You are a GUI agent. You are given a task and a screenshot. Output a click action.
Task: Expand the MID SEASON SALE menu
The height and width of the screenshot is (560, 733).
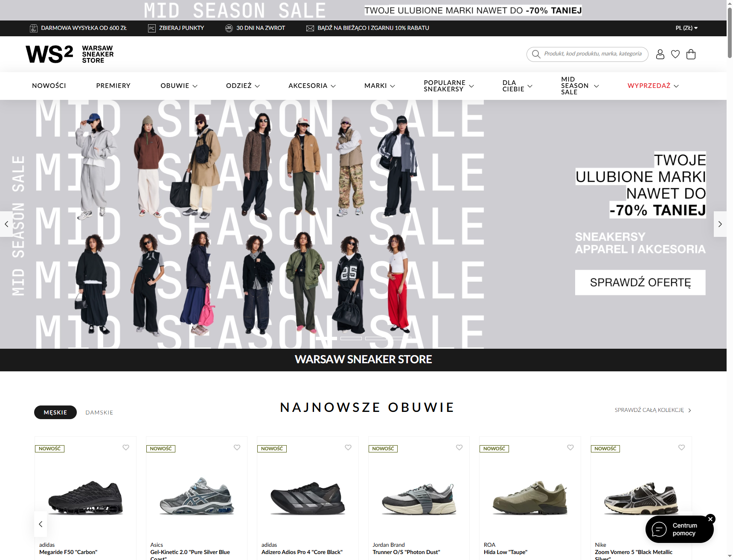click(580, 86)
